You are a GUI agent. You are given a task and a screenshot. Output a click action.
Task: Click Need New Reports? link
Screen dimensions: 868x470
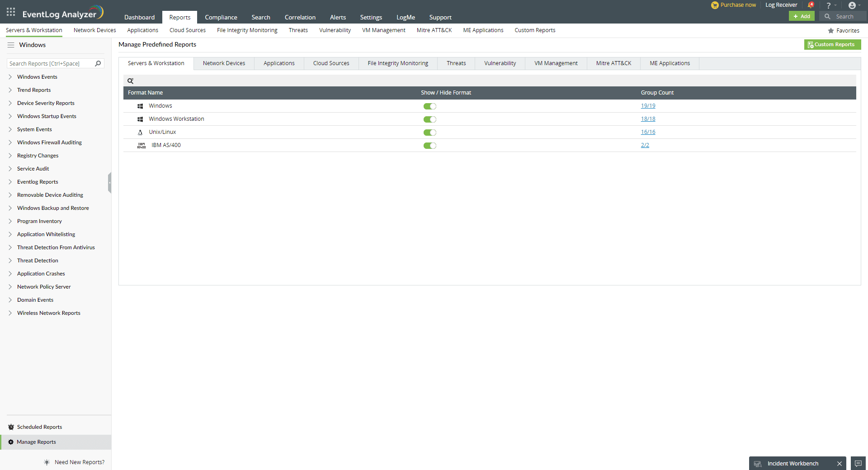coord(80,462)
